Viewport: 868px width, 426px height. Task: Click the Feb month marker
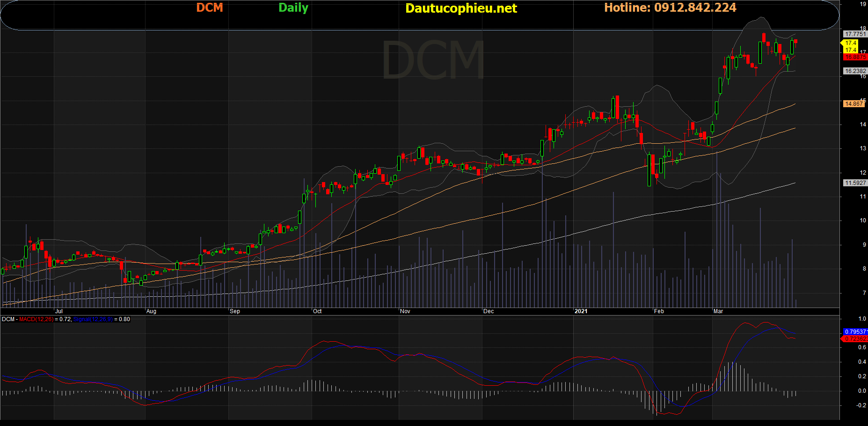pyautogui.click(x=659, y=311)
